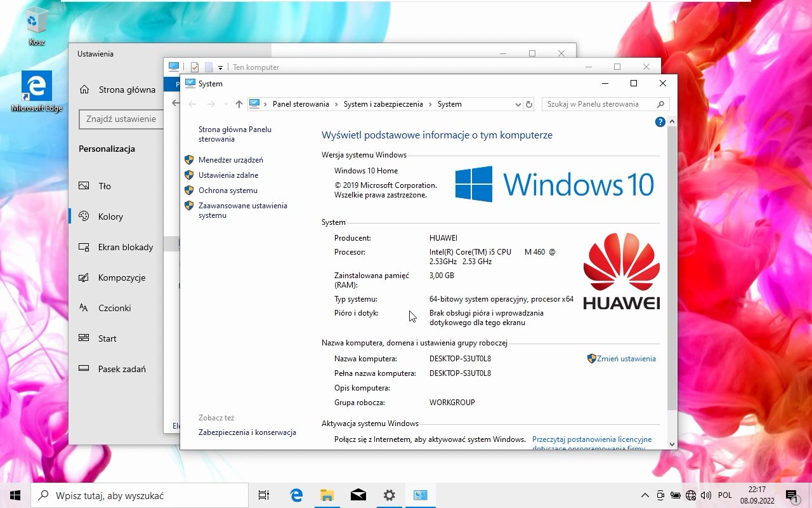Click the Panel sterowania breadcrumb
The height and width of the screenshot is (508, 812).
pos(301,104)
